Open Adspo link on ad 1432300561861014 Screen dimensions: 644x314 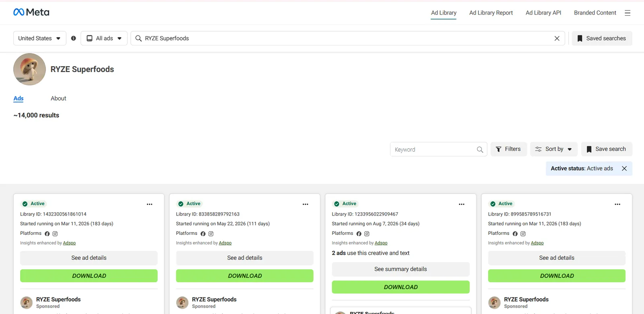click(x=69, y=243)
